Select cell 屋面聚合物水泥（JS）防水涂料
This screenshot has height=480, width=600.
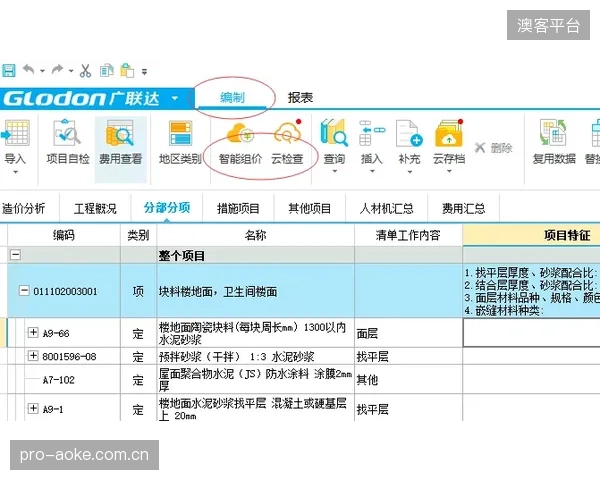coord(256,380)
